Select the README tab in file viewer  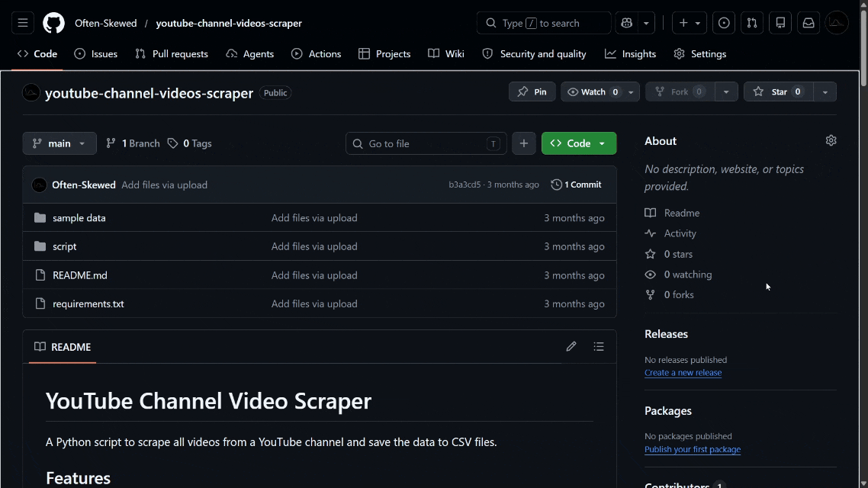pos(63,347)
